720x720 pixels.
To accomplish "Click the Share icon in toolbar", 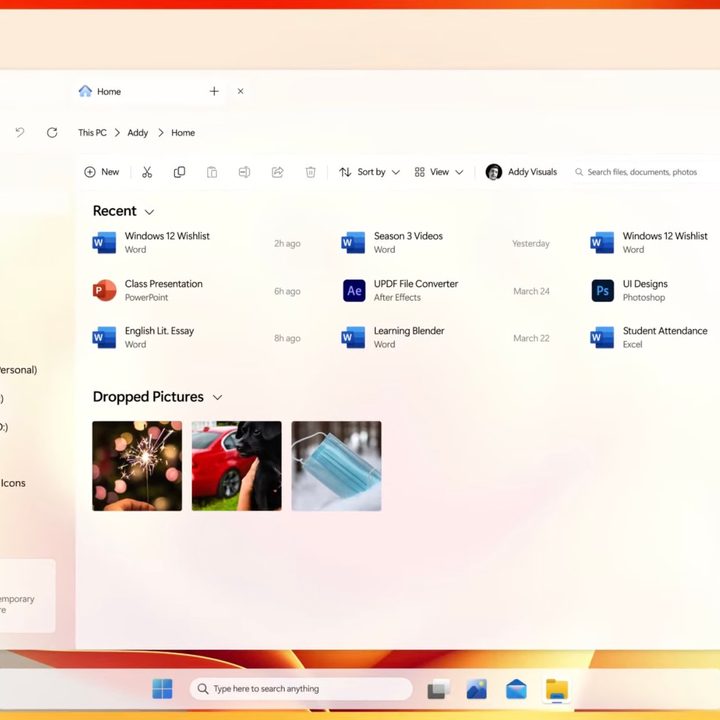I will point(277,172).
